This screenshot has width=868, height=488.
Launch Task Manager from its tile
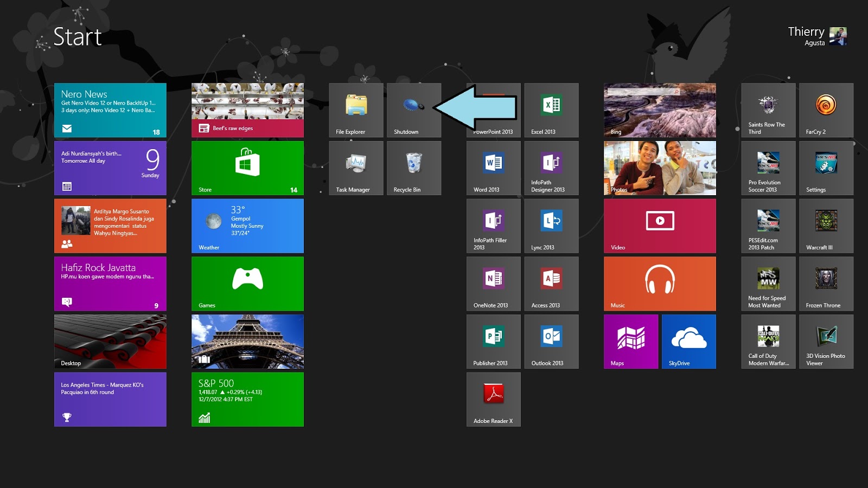tap(356, 168)
